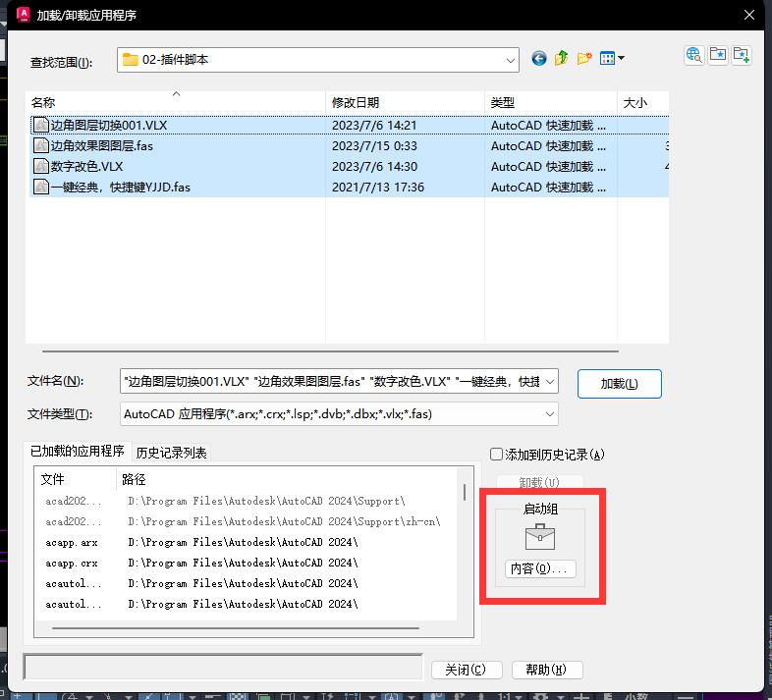Go up one folder level
This screenshot has height=700, width=772.
(x=561, y=59)
